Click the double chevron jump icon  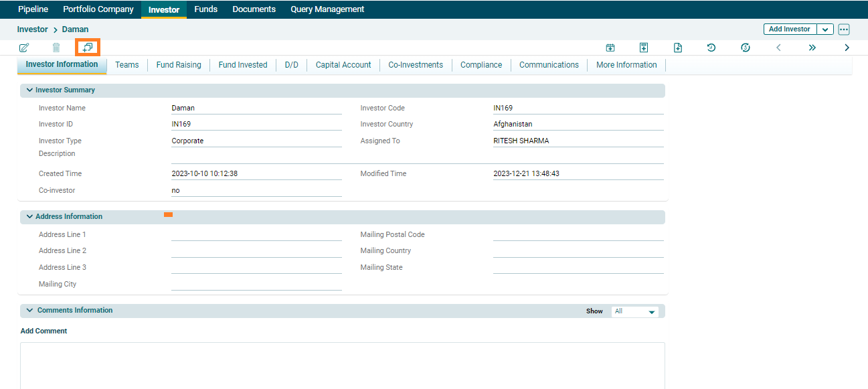coord(812,48)
